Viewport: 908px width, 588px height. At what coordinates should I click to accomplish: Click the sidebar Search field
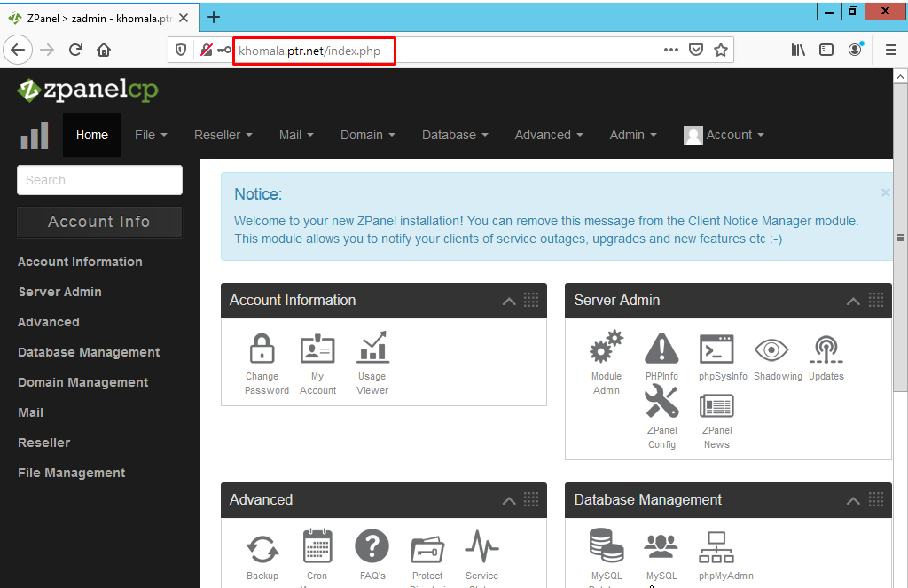pyautogui.click(x=99, y=180)
